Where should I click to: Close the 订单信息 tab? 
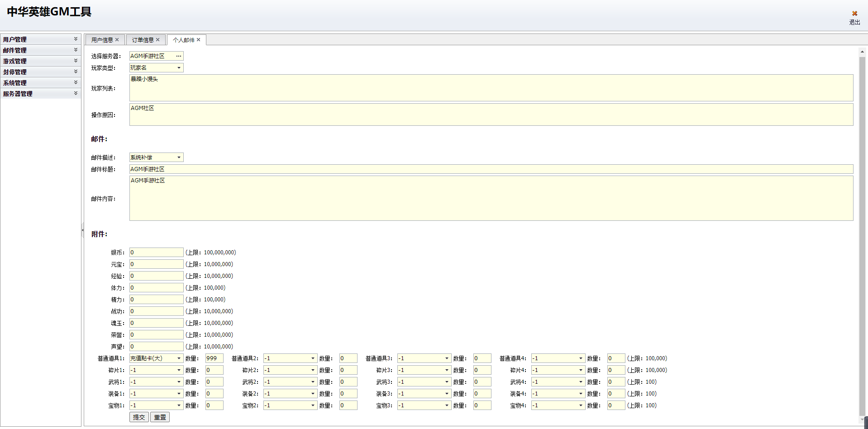pyautogui.click(x=157, y=40)
